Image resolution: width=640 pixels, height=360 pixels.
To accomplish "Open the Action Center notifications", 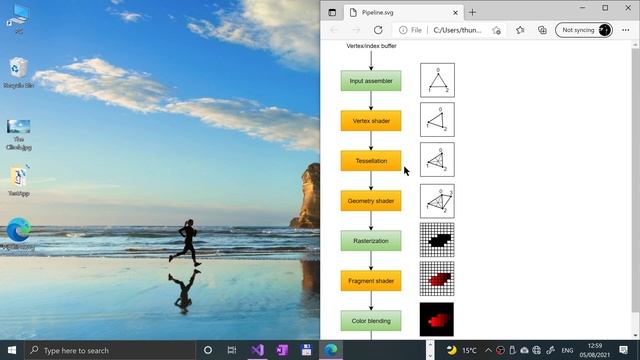I will (623, 350).
